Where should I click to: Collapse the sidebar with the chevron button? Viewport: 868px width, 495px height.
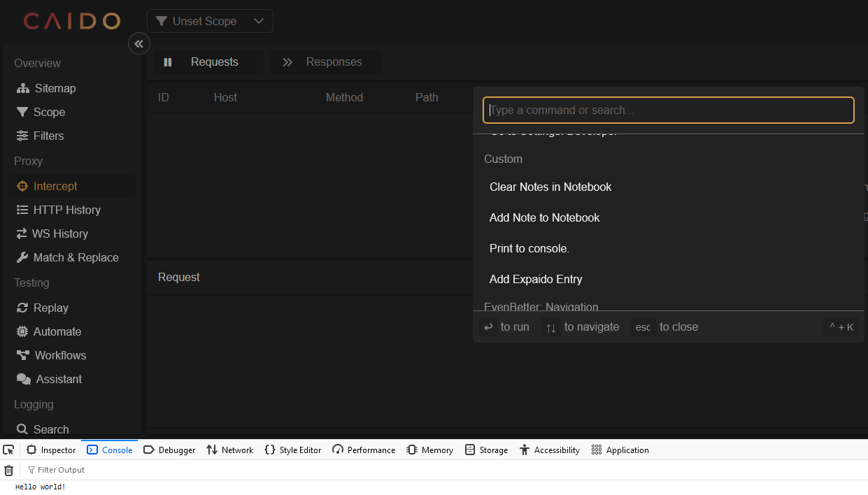click(x=138, y=43)
